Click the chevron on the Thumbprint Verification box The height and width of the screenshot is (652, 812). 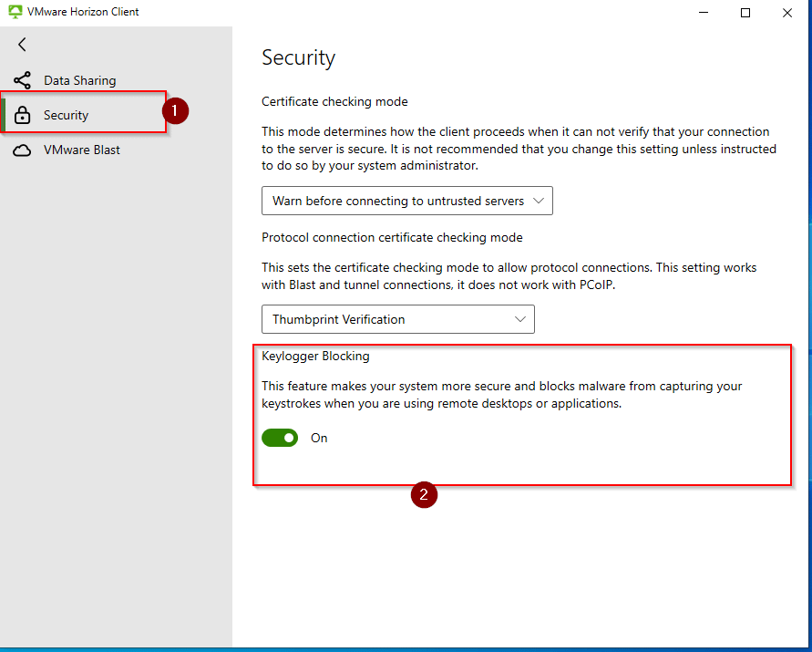click(x=520, y=319)
